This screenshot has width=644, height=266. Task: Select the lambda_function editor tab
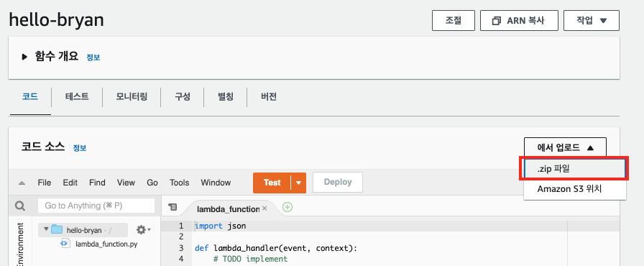click(229, 208)
